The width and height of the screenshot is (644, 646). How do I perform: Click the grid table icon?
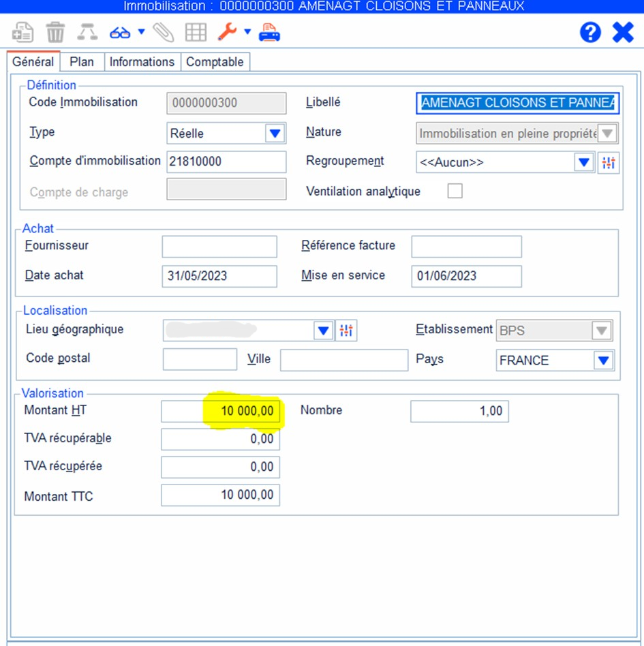click(x=196, y=32)
